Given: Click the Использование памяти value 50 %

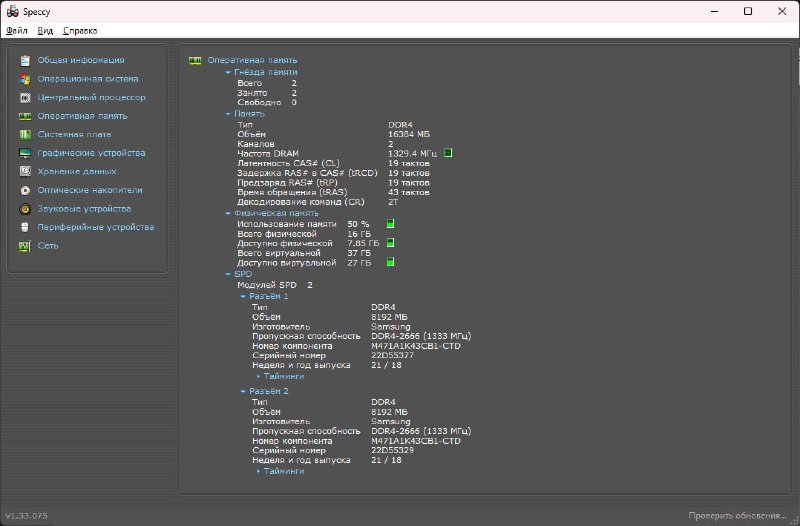Looking at the screenshot, I should 358,224.
